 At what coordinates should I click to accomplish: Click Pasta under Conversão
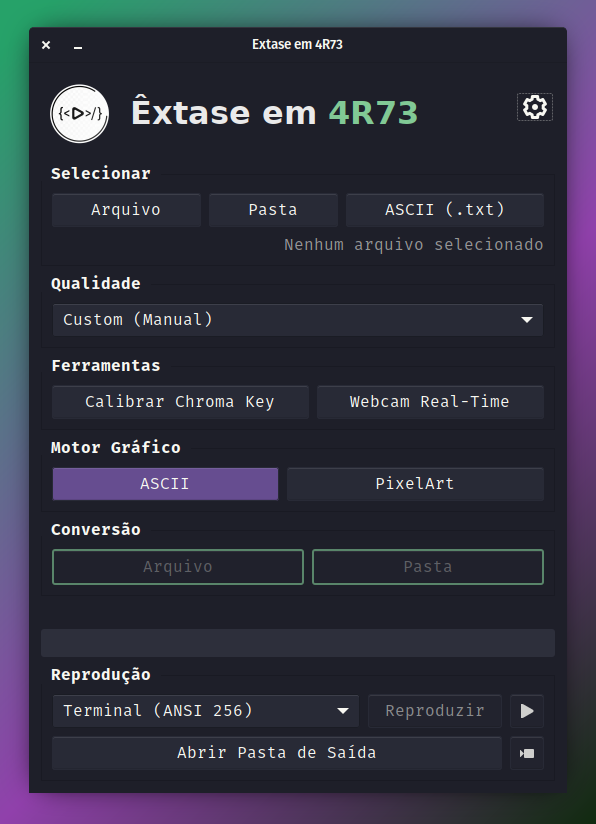pyautogui.click(x=428, y=567)
